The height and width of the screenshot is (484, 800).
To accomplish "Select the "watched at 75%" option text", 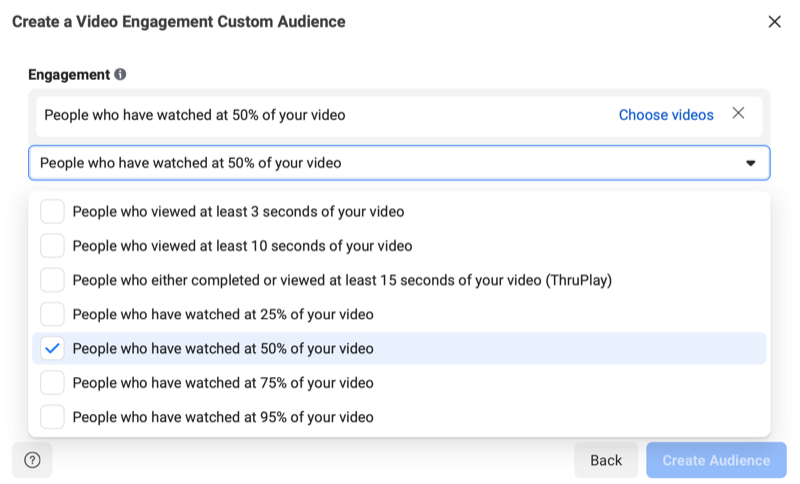I will [x=223, y=383].
